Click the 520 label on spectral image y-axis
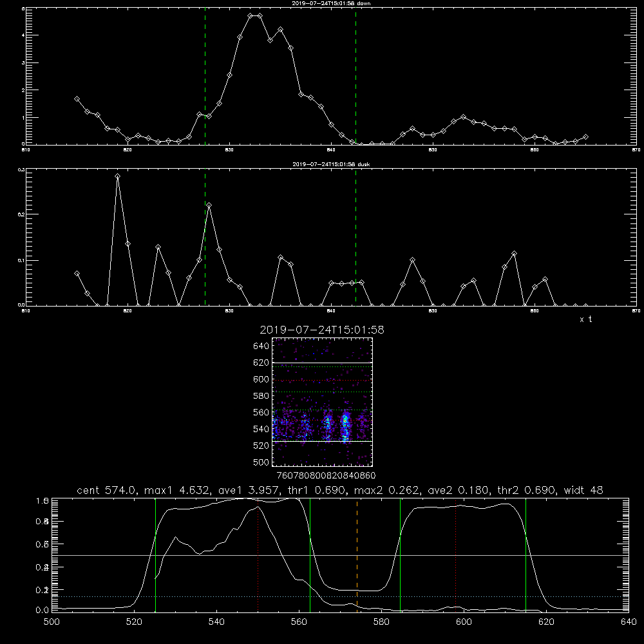 [x=261, y=446]
